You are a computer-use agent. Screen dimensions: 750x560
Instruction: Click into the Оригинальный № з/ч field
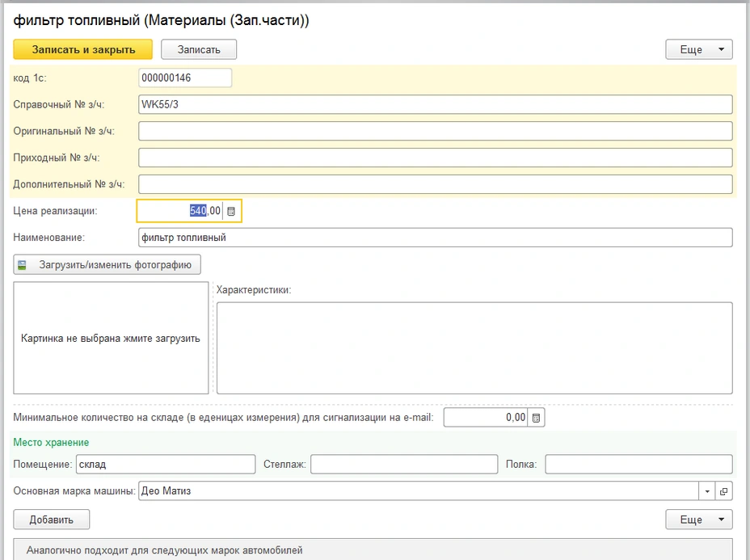(435, 131)
